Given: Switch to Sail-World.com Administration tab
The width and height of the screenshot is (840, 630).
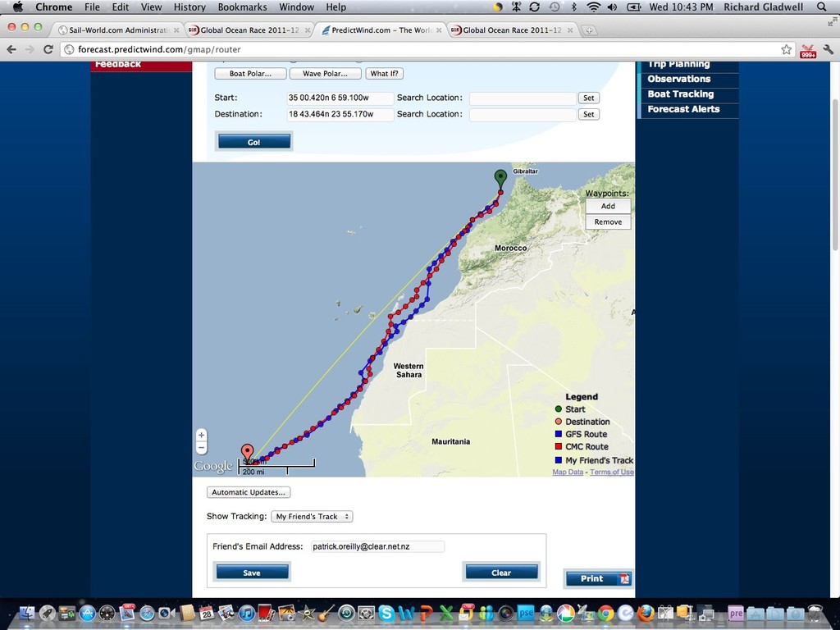Looking at the screenshot, I should click(118, 30).
